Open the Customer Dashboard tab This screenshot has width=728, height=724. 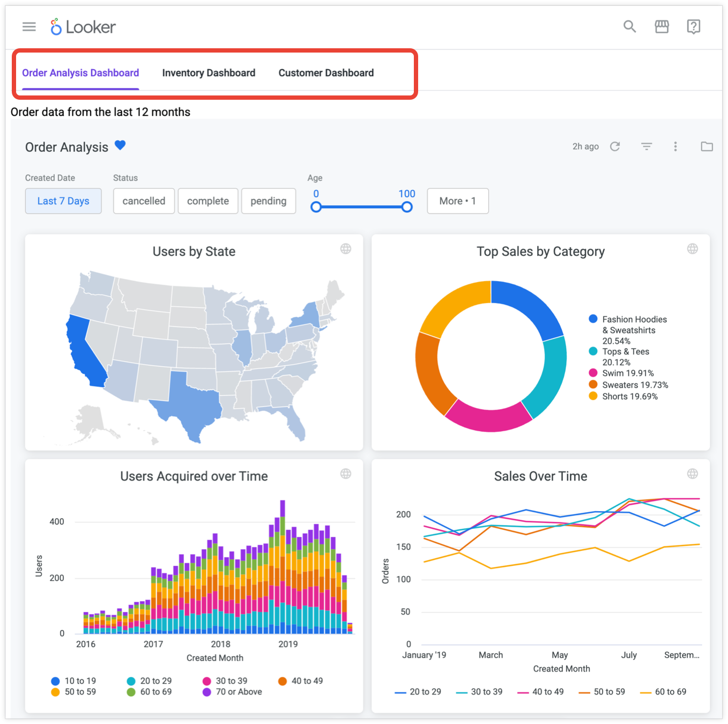click(x=325, y=72)
